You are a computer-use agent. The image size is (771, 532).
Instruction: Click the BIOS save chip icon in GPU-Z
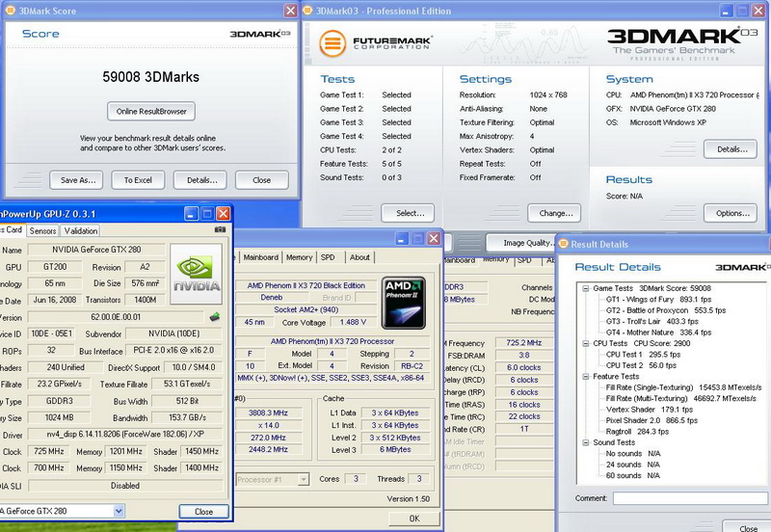(214, 317)
